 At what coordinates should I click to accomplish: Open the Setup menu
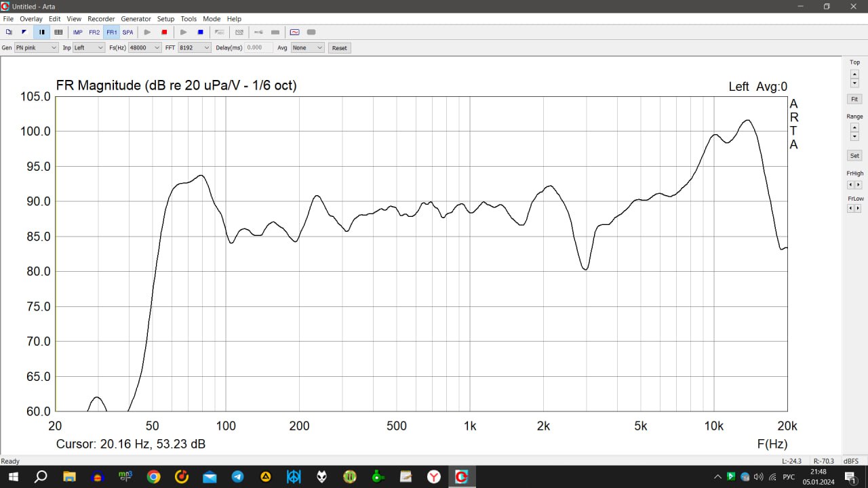pyautogui.click(x=165, y=19)
